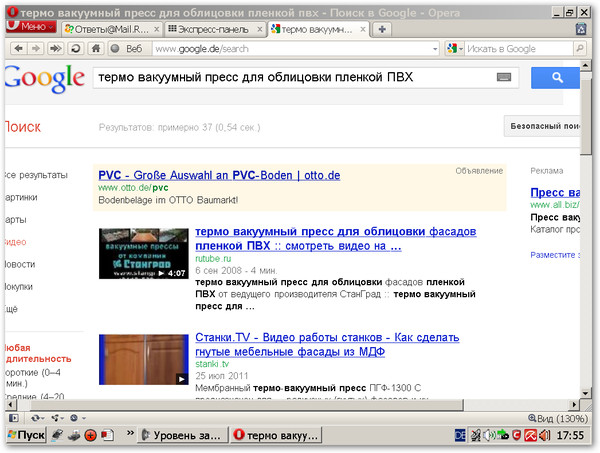Open a new tab with plus button

382,29
